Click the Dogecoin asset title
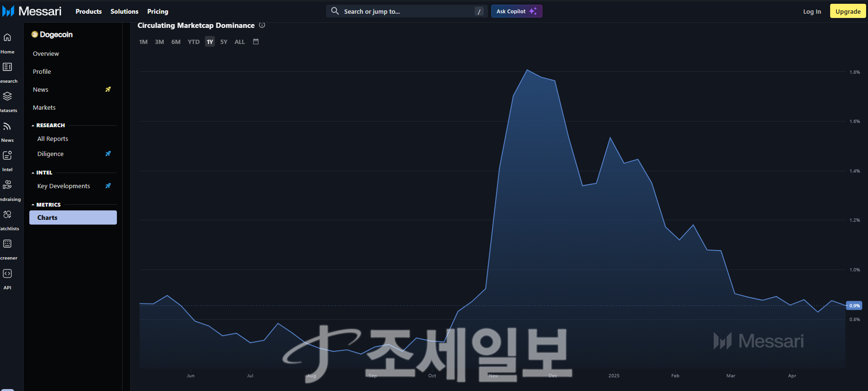Viewport: 868px width, 391px height. (x=56, y=35)
